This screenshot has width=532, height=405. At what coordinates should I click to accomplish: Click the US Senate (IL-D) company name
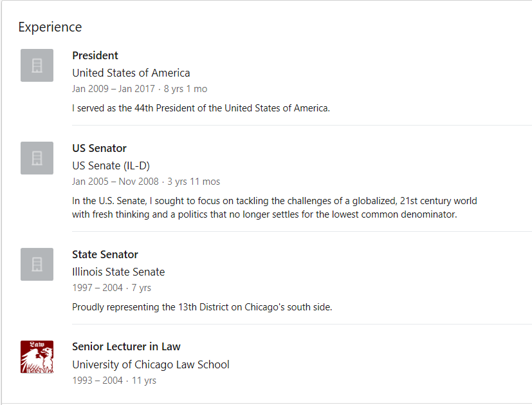(111, 165)
